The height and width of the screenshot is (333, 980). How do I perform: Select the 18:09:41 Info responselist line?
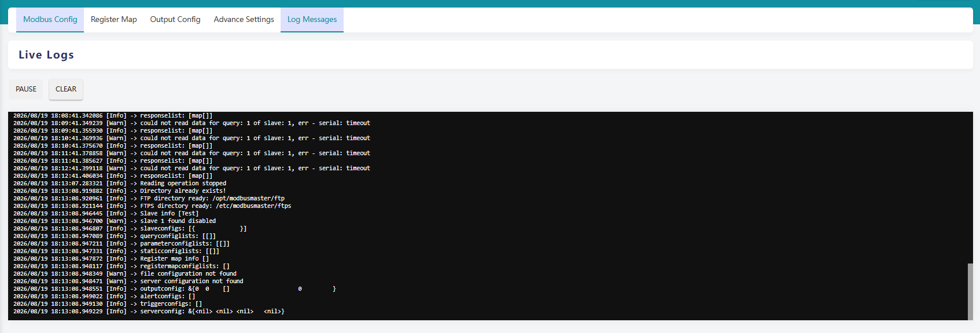tap(113, 131)
